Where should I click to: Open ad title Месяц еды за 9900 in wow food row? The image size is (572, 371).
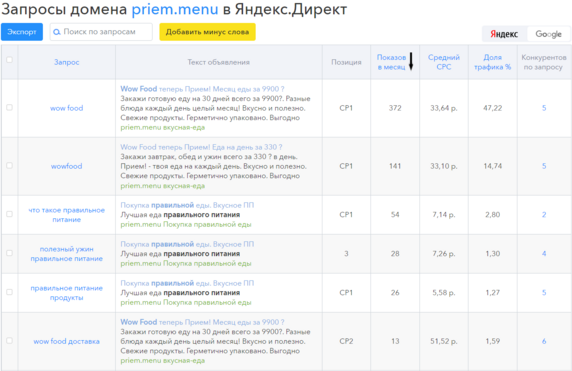pyautogui.click(x=202, y=89)
